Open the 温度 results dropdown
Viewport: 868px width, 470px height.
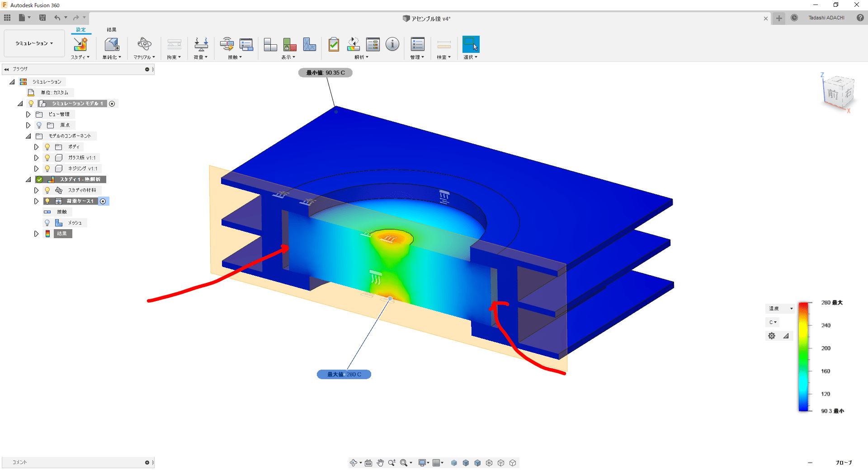click(779, 308)
